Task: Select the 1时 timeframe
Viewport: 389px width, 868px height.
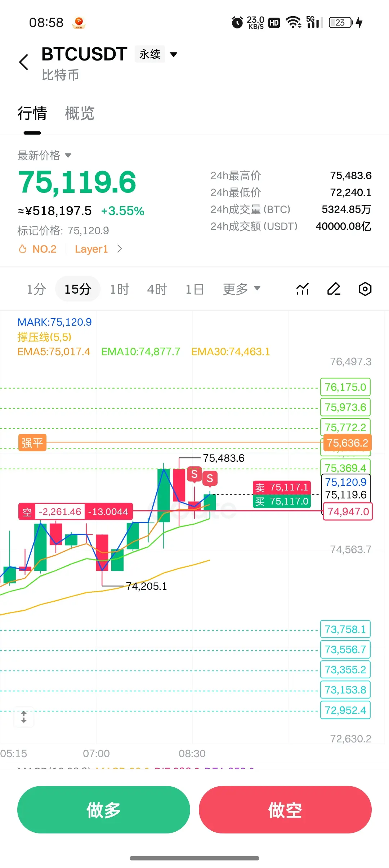Action: coord(119,289)
